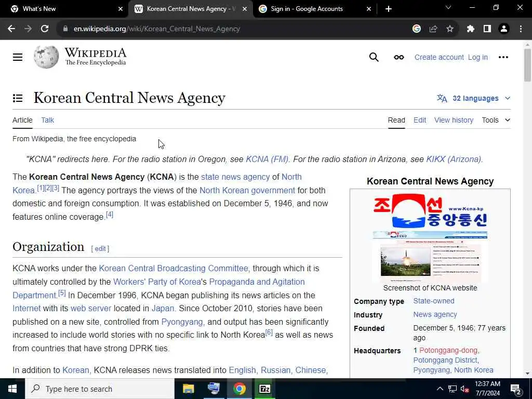Open the appearance glasses icon
The image size is (532, 399).
[398, 57]
